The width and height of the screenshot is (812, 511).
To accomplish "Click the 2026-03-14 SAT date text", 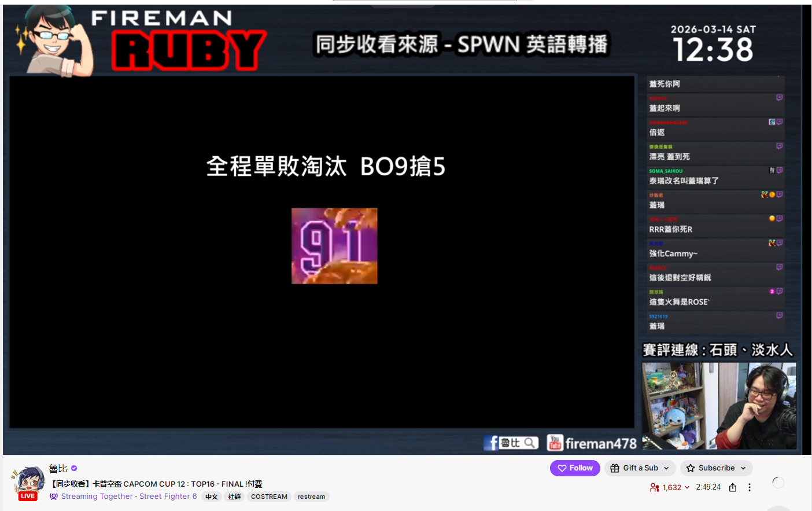I will [713, 30].
